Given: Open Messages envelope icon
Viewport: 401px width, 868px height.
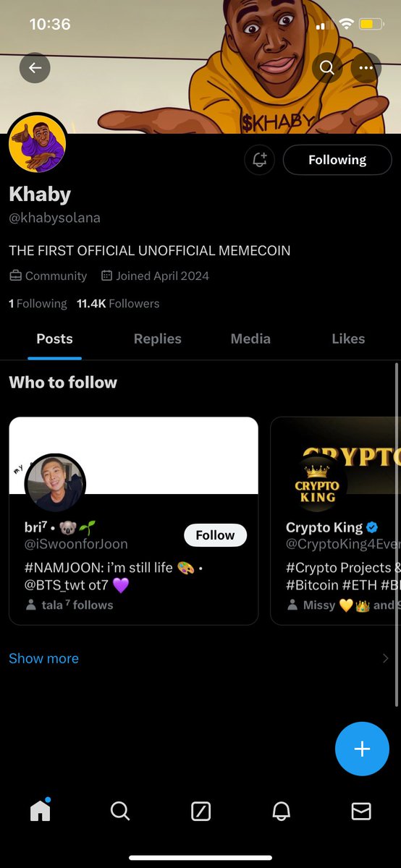Looking at the screenshot, I should tap(361, 812).
